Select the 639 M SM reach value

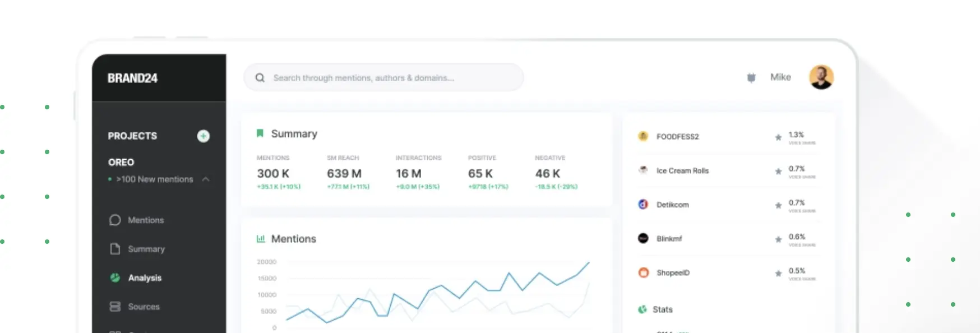344,174
